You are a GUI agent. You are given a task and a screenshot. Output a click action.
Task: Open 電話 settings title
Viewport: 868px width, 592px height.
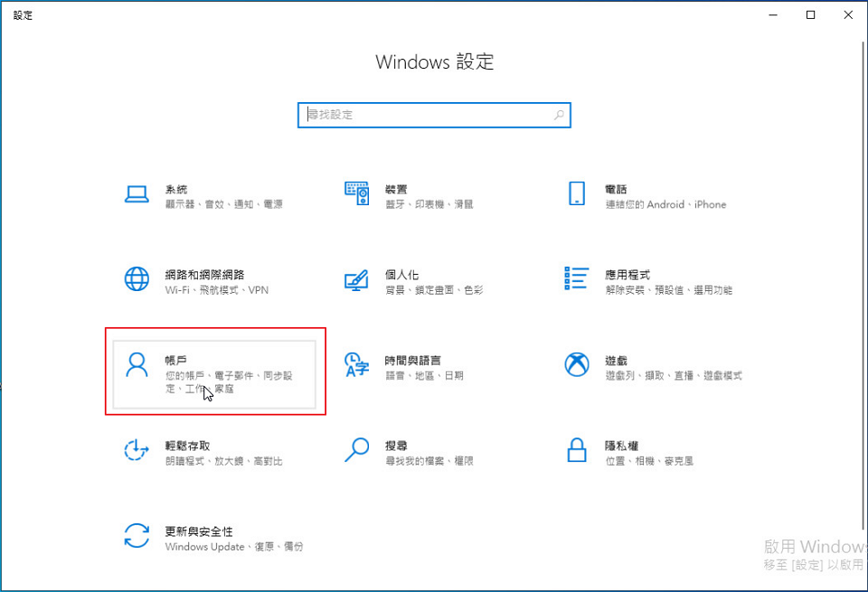tap(616, 189)
